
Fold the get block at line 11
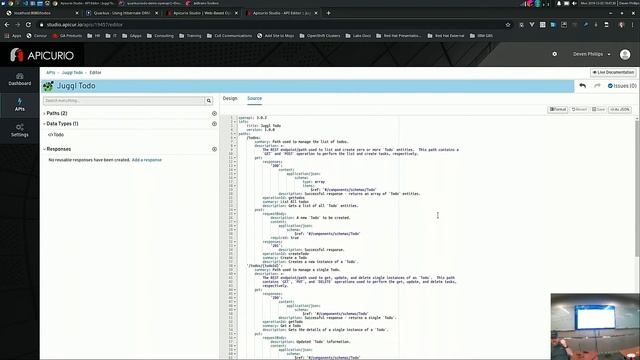click(x=235, y=158)
